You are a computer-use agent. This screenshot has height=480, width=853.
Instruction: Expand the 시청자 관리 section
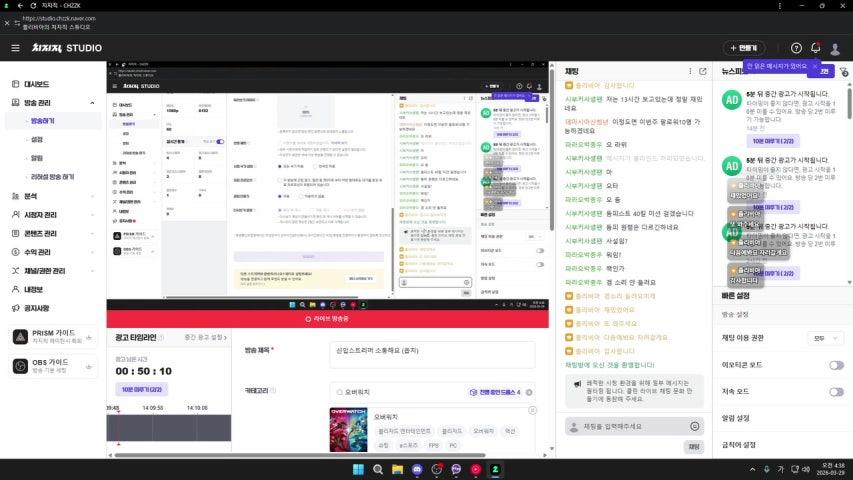92,215
